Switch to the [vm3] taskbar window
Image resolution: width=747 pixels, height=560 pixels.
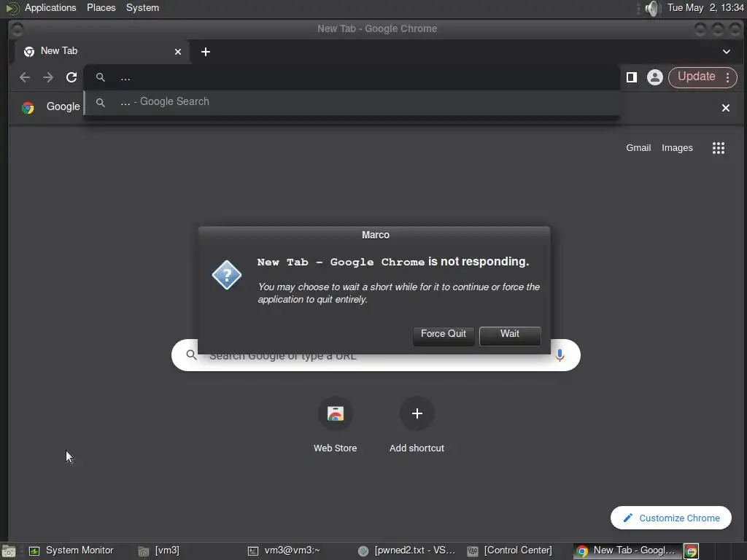158,551
